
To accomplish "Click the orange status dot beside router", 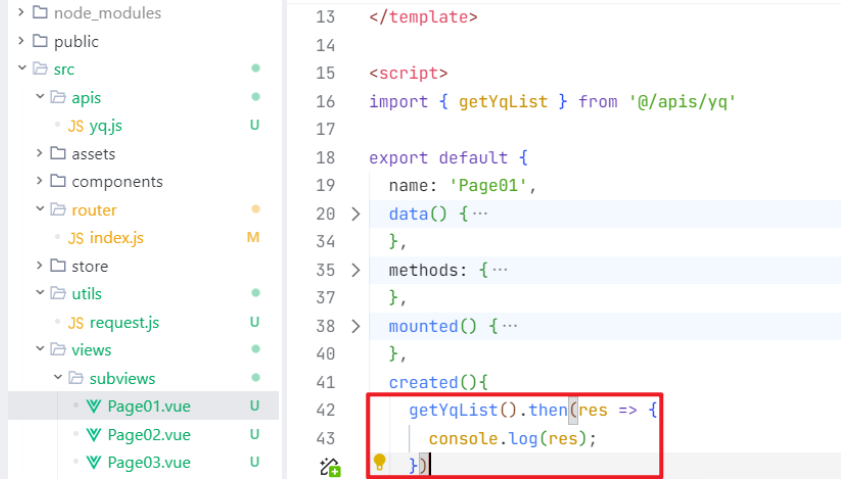I will (256, 209).
